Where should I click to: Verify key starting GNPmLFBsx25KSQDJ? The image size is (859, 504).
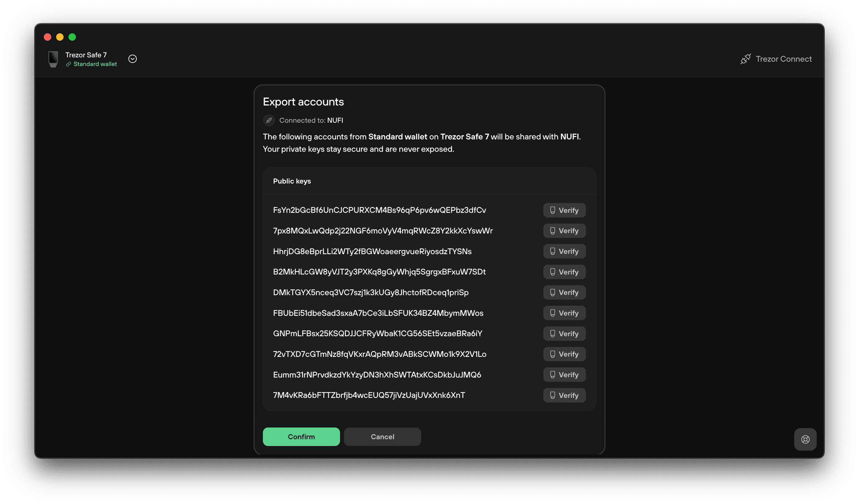(x=564, y=334)
